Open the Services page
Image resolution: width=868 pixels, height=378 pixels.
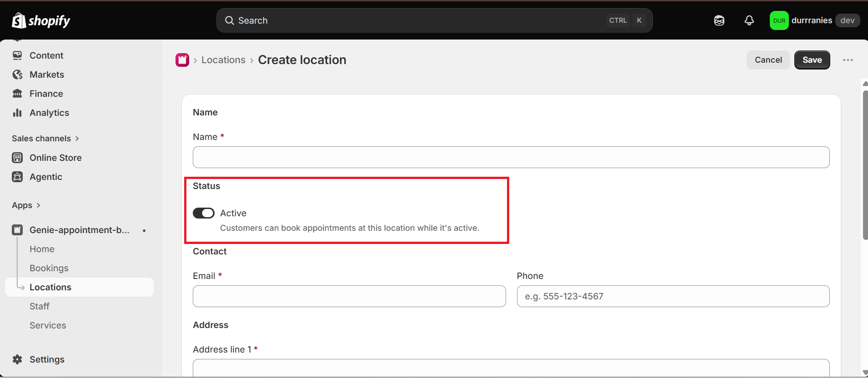(48, 325)
